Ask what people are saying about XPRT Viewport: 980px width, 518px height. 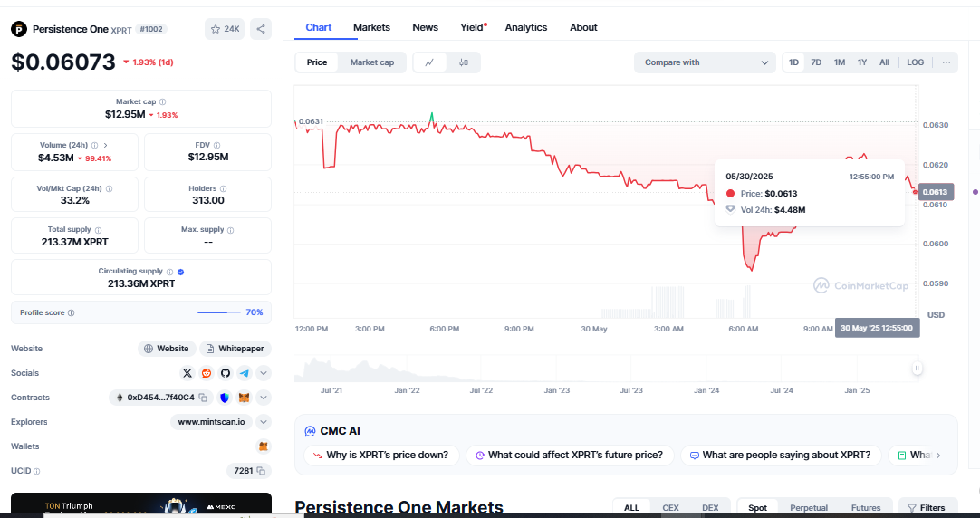[x=781, y=455]
